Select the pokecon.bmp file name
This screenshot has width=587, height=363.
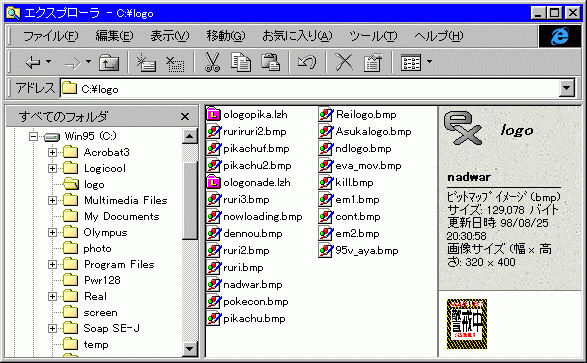256,302
